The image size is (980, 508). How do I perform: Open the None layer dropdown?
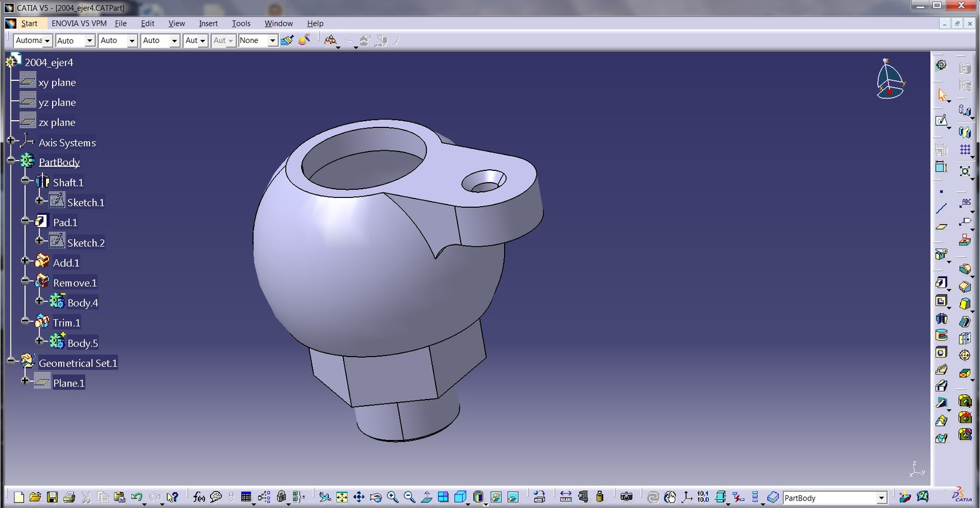click(273, 40)
